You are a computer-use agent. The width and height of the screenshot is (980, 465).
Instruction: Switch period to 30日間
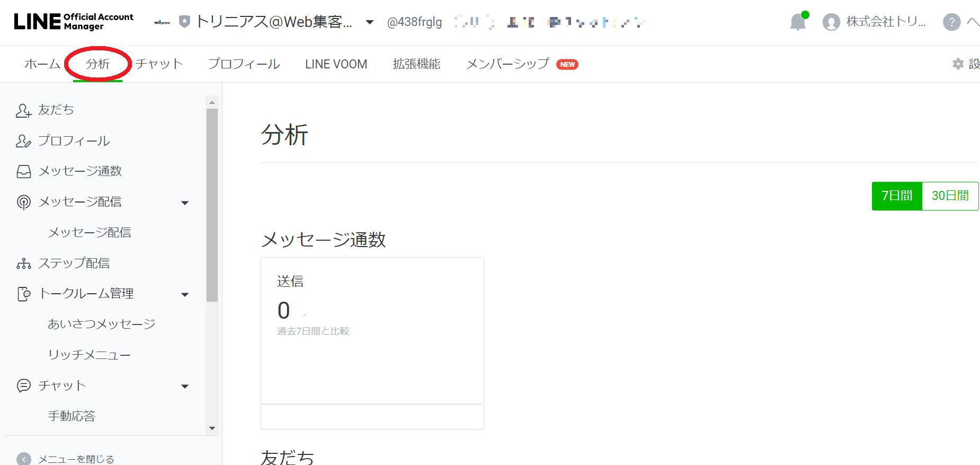(x=950, y=196)
